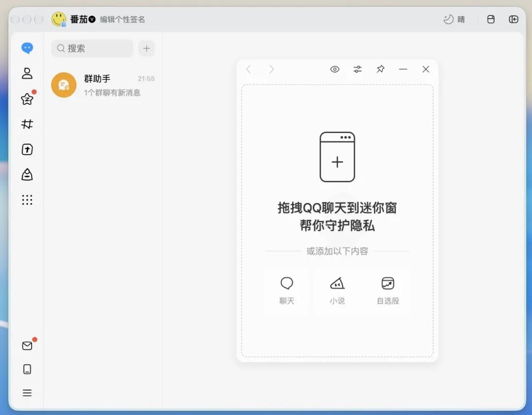Open the bell-shaped icon in sidebar
532x415 pixels.
point(27,174)
